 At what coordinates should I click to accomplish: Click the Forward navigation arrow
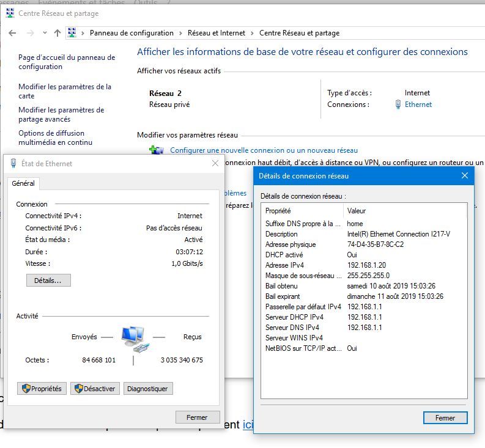pos(29,33)
